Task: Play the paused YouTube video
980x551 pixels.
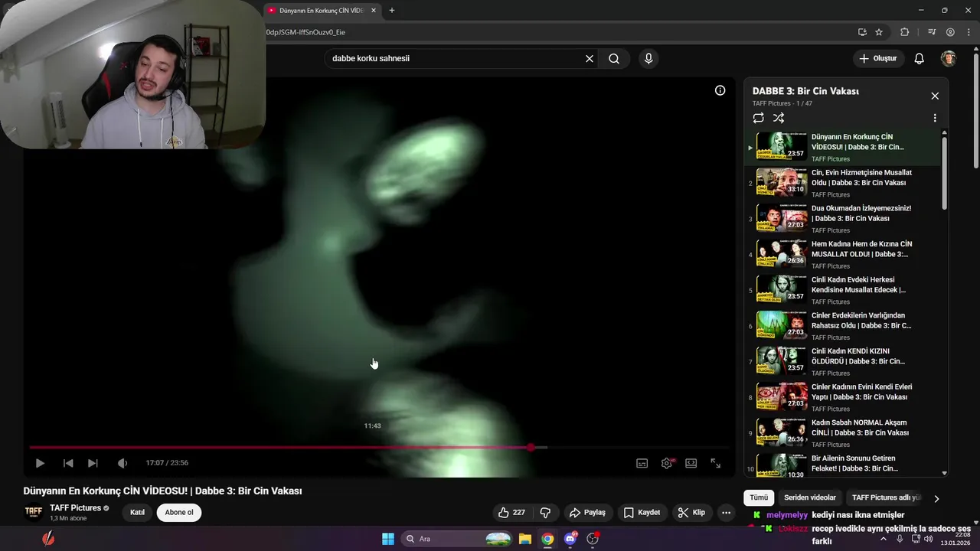Action: (x=40, y=463)
